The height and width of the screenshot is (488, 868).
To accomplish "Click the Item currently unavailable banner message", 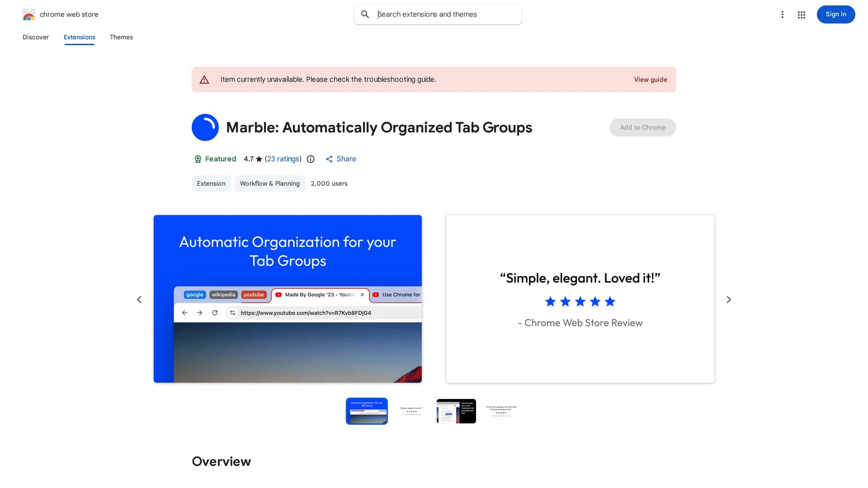I will click(x=328, y=80).
